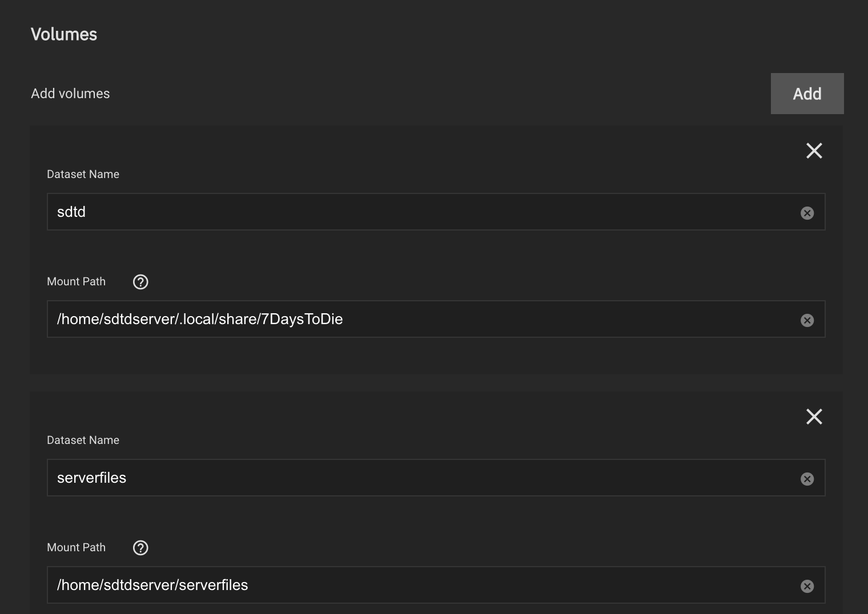Show Mount Path help for sdtd volume
Screen dimensions: 868x614
tap(140, 282)
